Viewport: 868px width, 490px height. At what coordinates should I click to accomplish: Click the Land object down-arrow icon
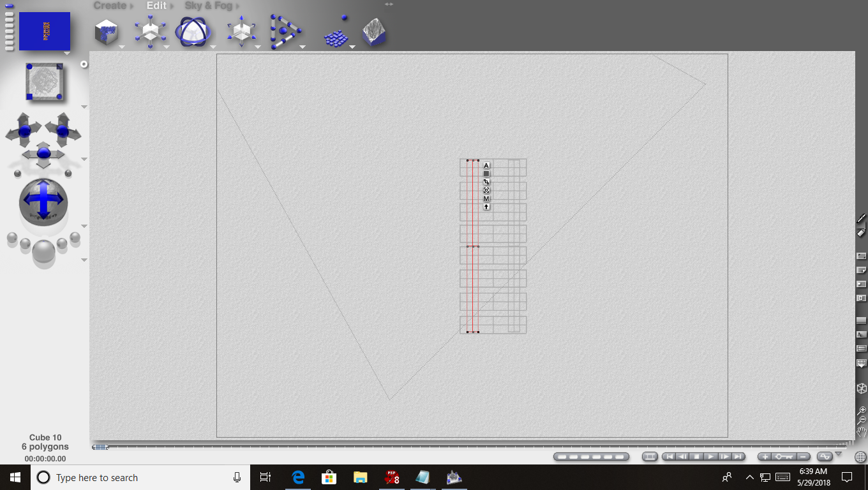coord(486,207)
